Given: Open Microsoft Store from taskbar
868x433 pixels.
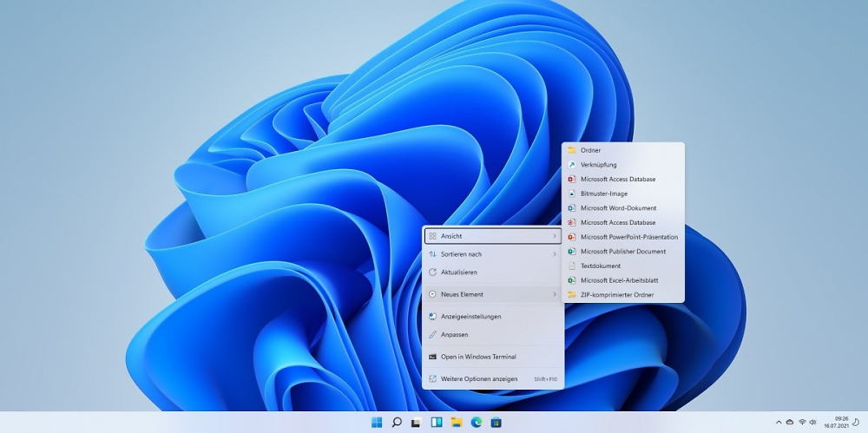Looking at the screenshot, I should pyautogui.click(x=496, y=423).
